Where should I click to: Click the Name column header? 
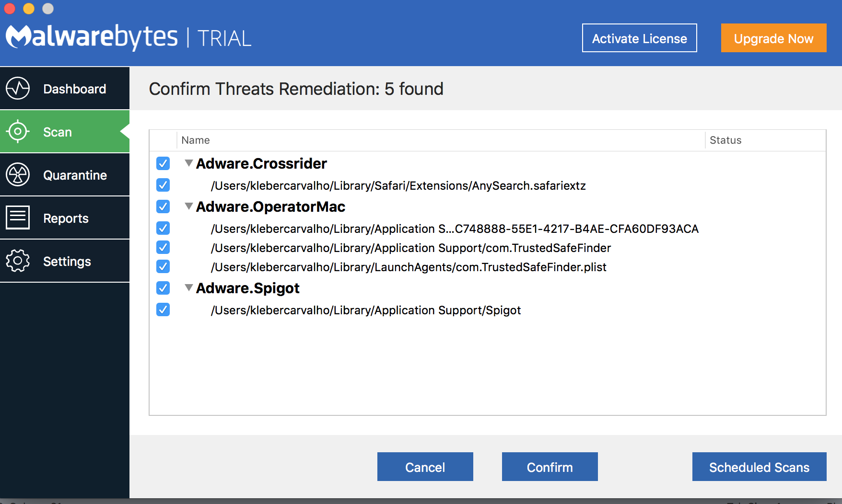196,140
